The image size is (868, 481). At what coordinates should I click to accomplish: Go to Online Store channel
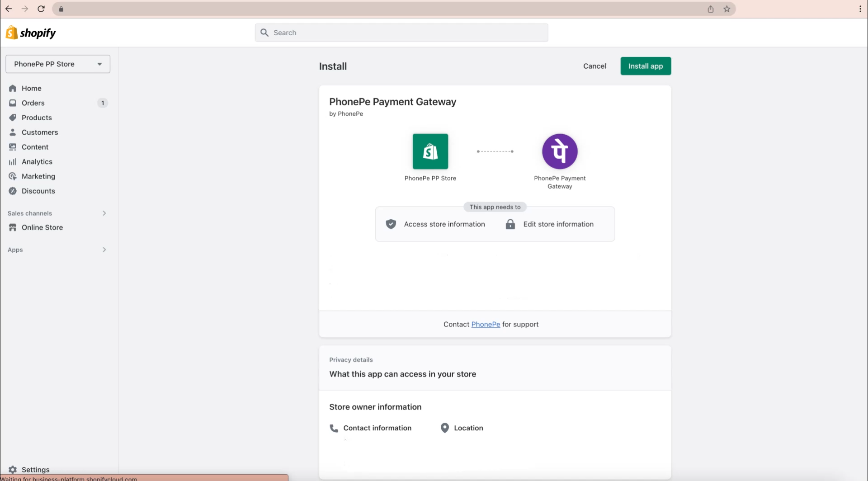coord(42,227)
